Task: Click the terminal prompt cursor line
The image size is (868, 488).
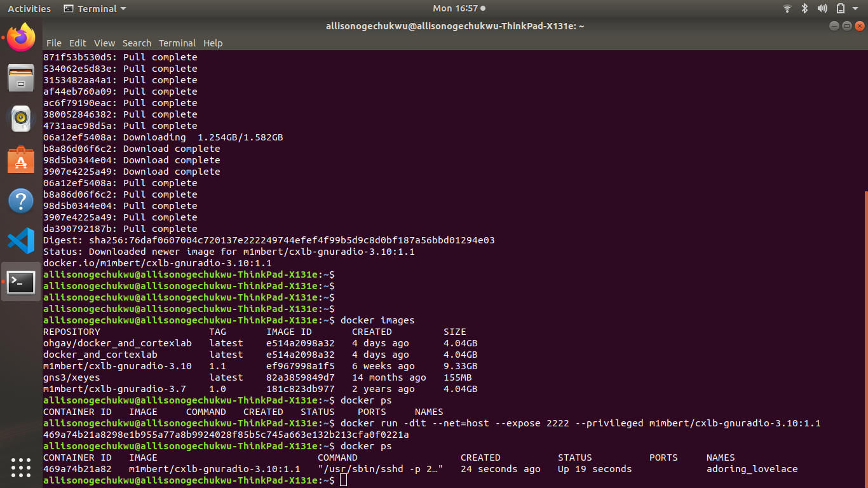Action: point(343,480)
